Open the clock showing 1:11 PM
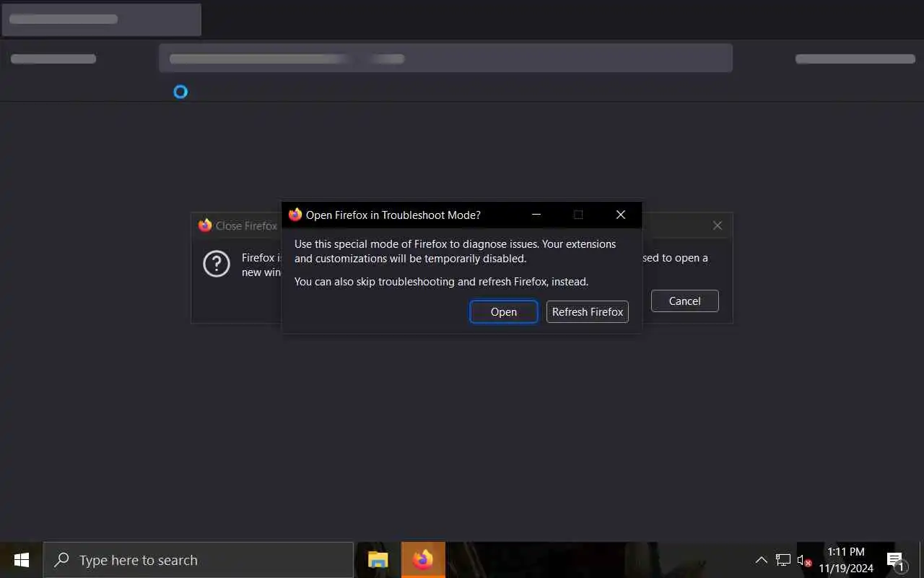The height and width of the screenshot is (578, 924). 846,560
